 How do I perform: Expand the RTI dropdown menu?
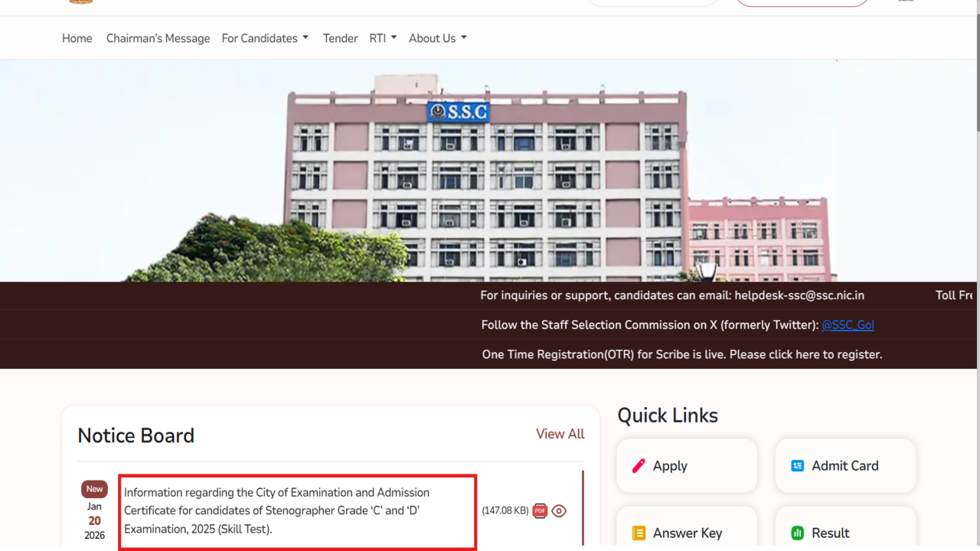(x=383, y=38)
